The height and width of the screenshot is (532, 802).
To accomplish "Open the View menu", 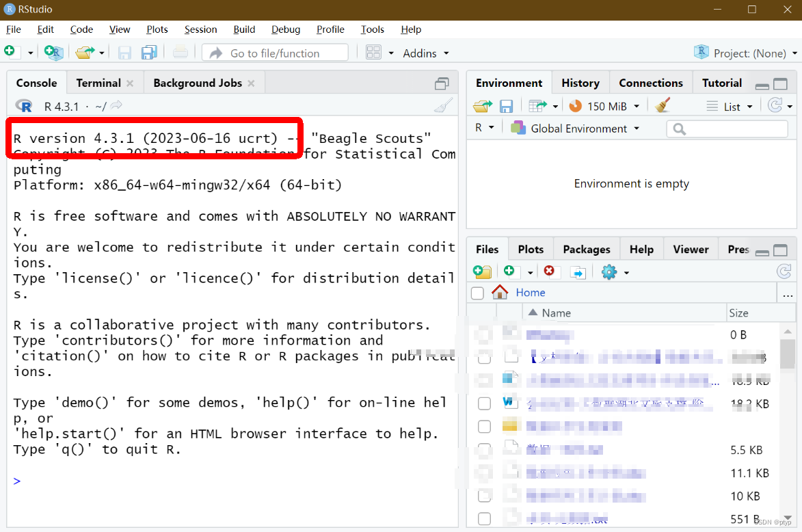I will [x=119, y=29].
